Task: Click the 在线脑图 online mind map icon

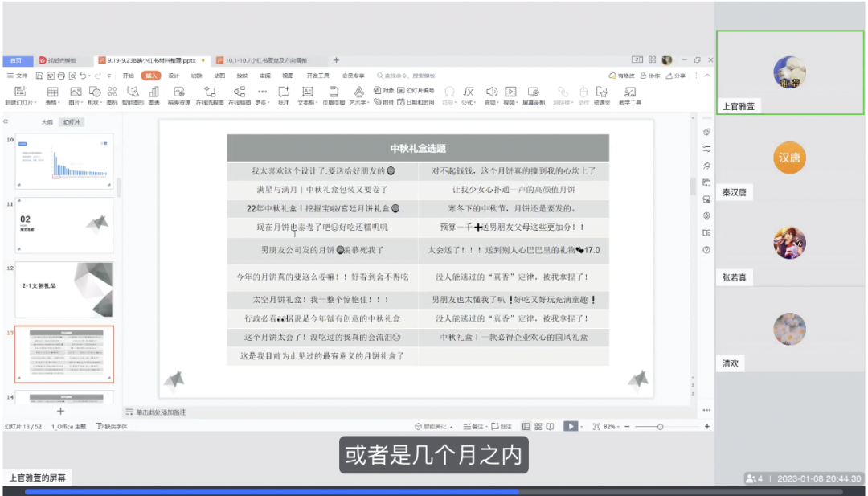Action: click(x=240, y=92)
